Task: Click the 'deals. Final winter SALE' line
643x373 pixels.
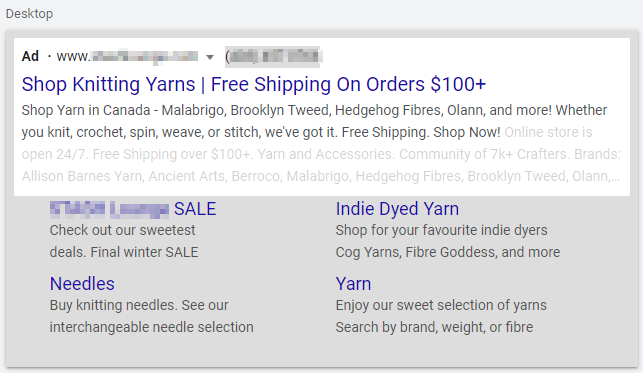Action: pyautogui.click(x=124, y=252)
